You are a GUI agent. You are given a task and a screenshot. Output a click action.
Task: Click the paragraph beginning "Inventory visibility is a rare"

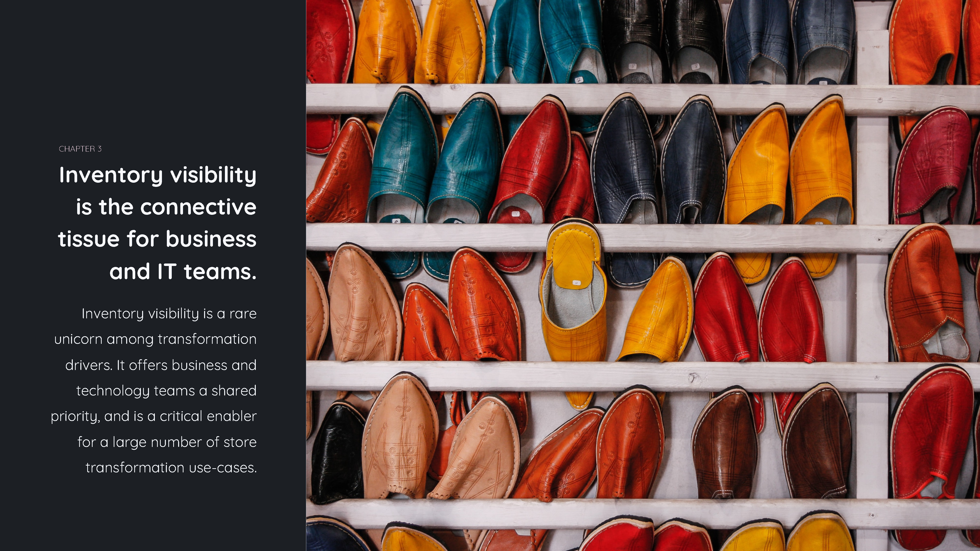154,391
